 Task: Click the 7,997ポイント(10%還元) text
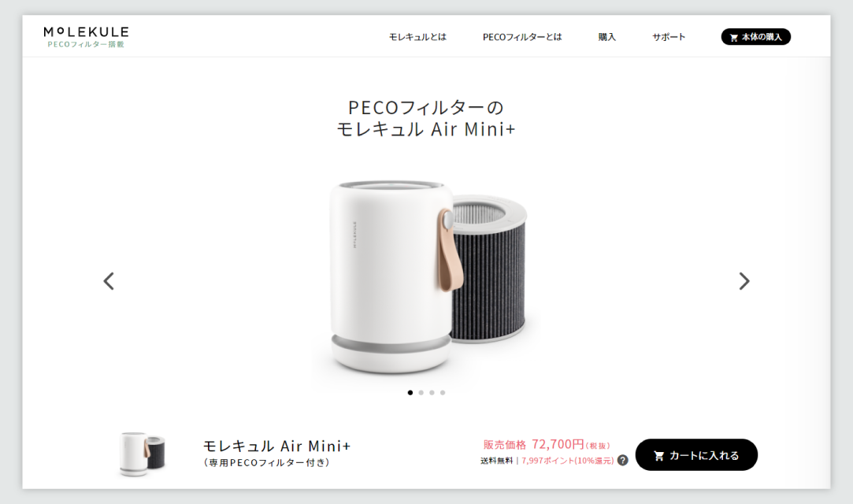point(567,461)
